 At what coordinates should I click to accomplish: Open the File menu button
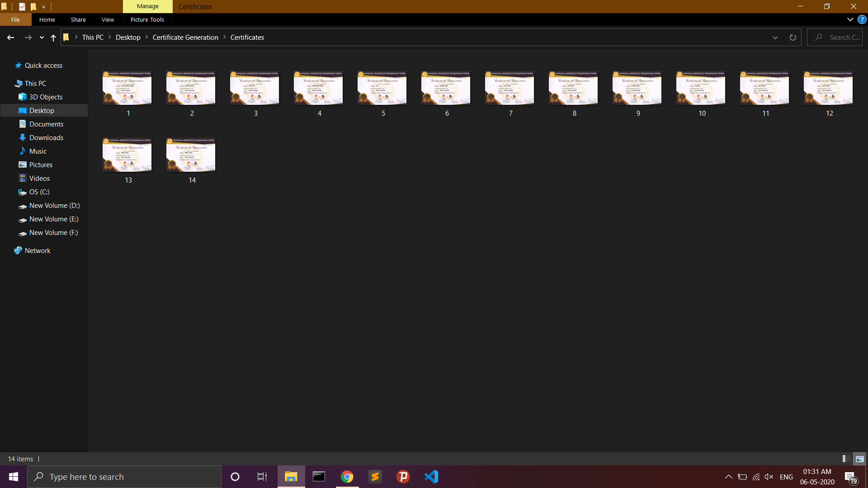pyautogui.click(x=15, y=19)
